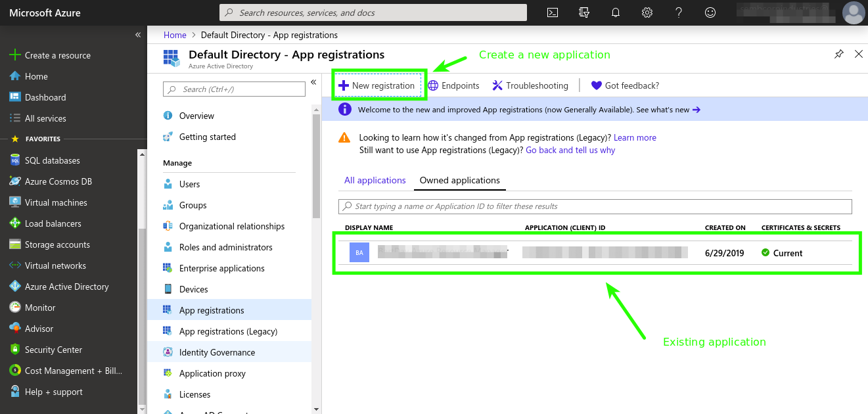868x414 pixels.
Task: Open the Virtual machines icon
Action: [15, 202]
